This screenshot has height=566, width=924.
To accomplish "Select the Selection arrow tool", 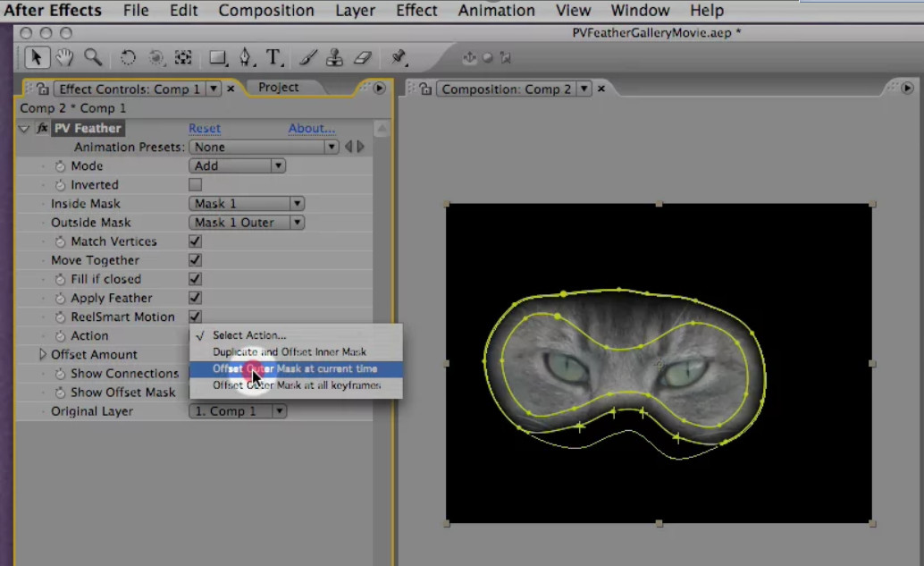I will 37,58.
